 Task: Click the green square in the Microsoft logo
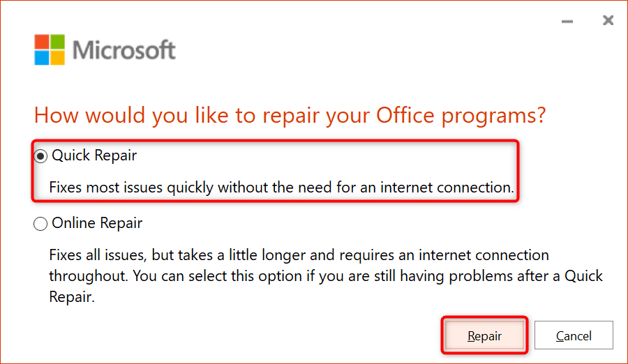click(x=58, y=43)
